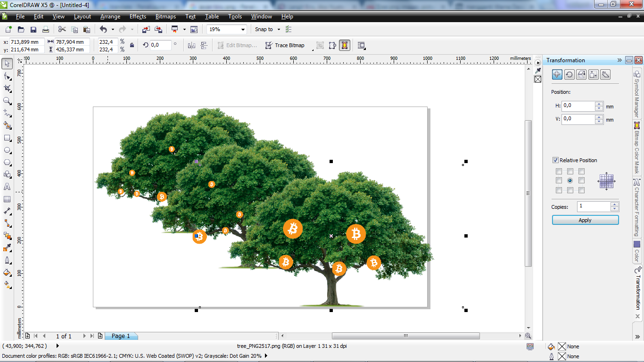Open the Bitmaps menu
Image resolution: width=644 pixels, height=362 pixels.
click(165, 16)
